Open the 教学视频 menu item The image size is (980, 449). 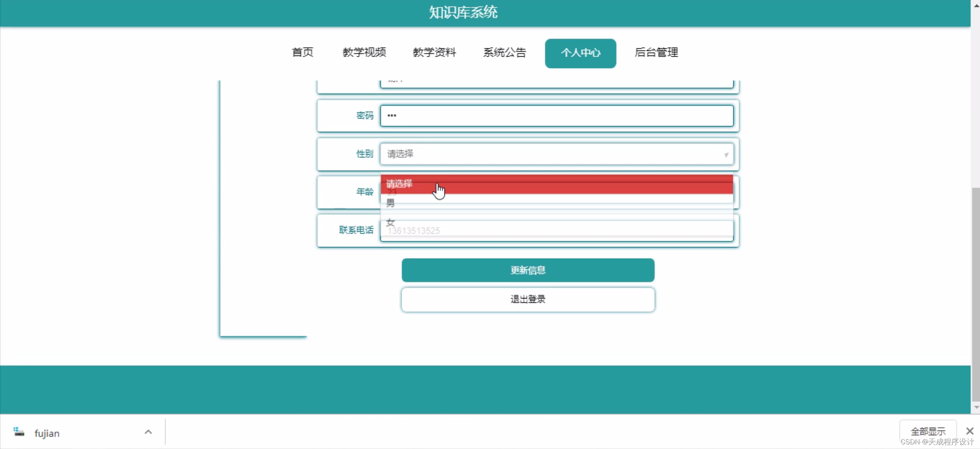tap(364, 52)
